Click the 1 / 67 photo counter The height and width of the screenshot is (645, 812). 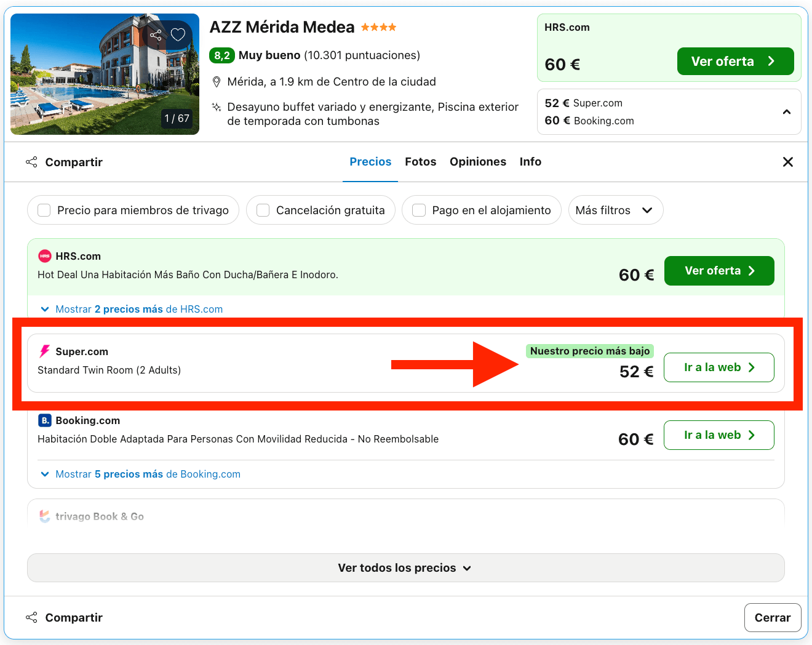[x=177, y=118]
